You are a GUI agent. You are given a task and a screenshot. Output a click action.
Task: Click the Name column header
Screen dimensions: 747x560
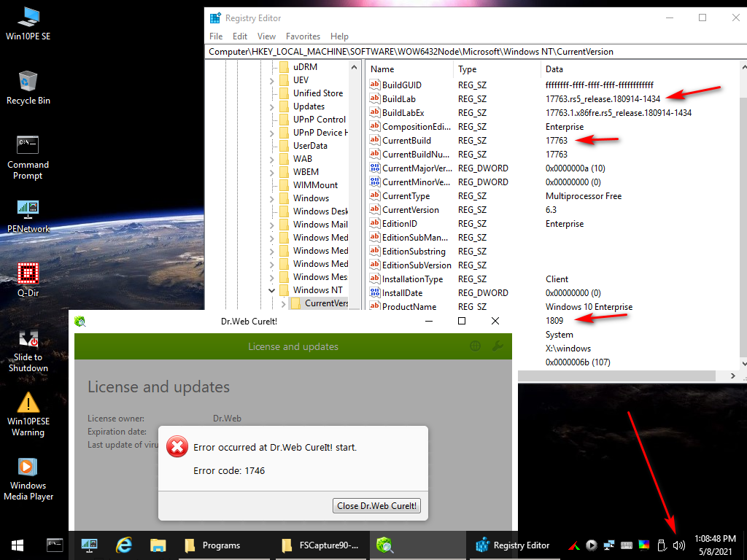(x=410, y=69)
